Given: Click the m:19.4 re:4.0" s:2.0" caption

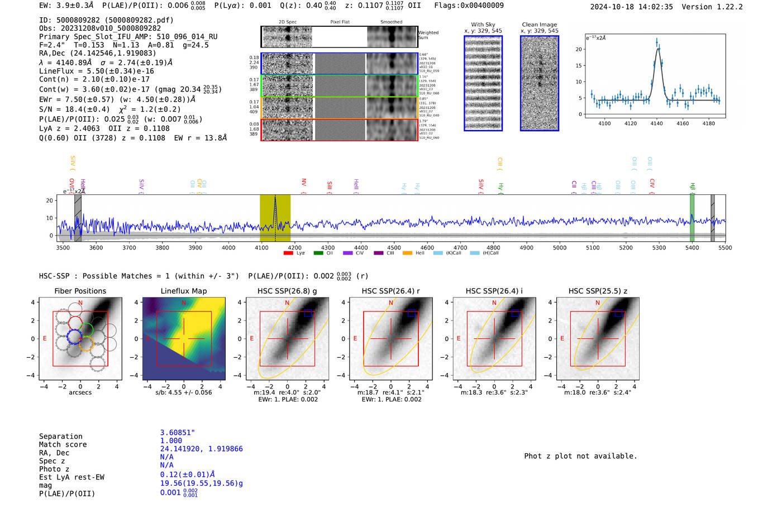Looking at the screenshot, I should 287,392.
